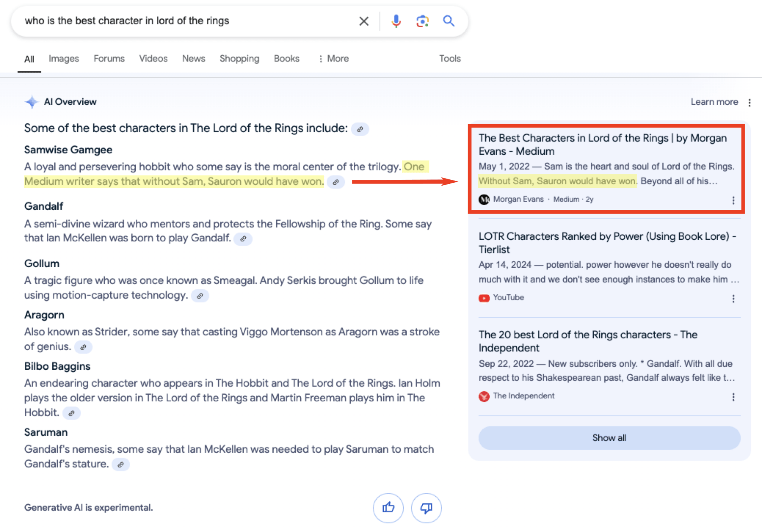The height and width of the screenshot is (532, 762).
Task: Open the source link icon after the Samwise Gamgee description
Action: tap(336, 182)
